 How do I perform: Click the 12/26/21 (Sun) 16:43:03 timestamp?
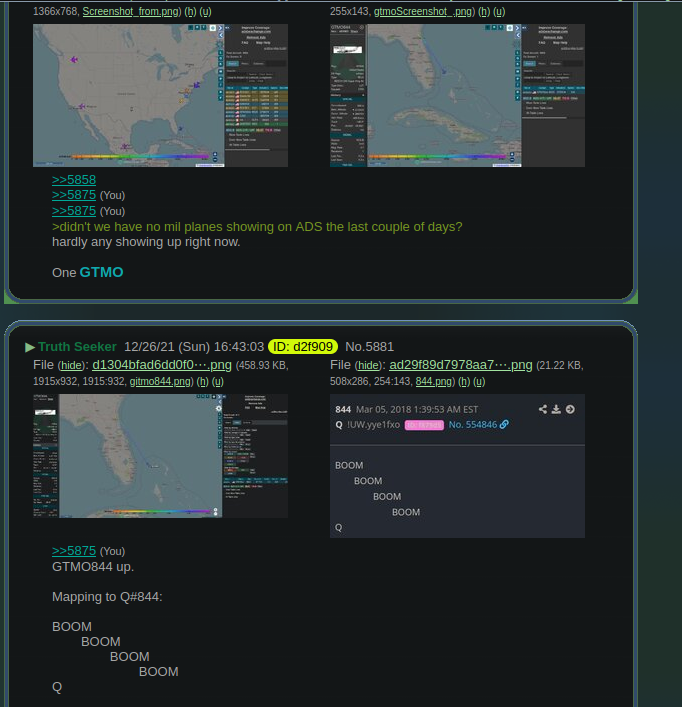pos(194,347)
